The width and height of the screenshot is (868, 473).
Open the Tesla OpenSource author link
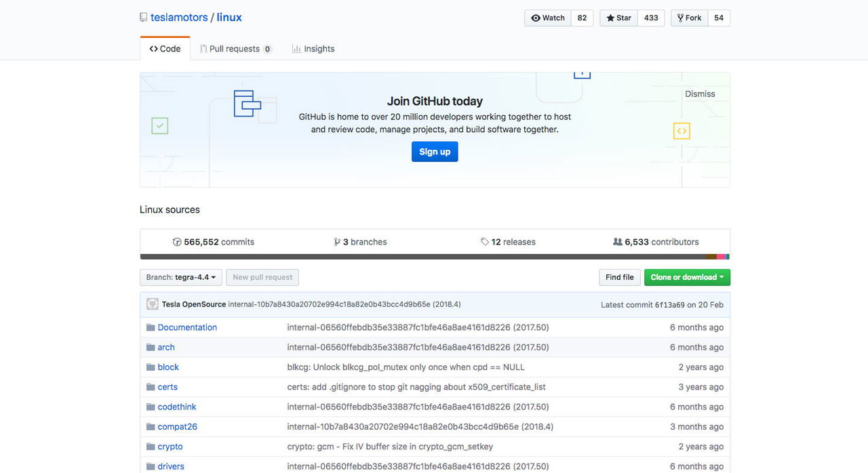point(194,304)
